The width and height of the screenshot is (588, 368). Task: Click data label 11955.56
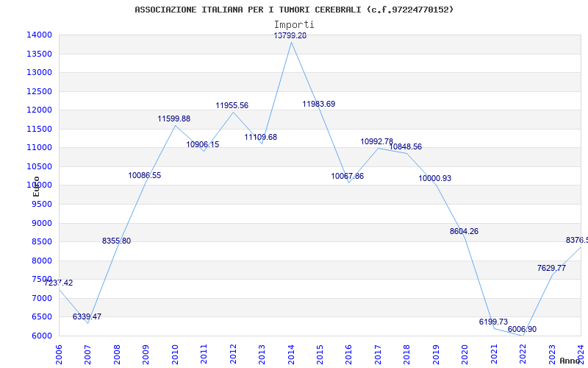(x=232, y=105)
